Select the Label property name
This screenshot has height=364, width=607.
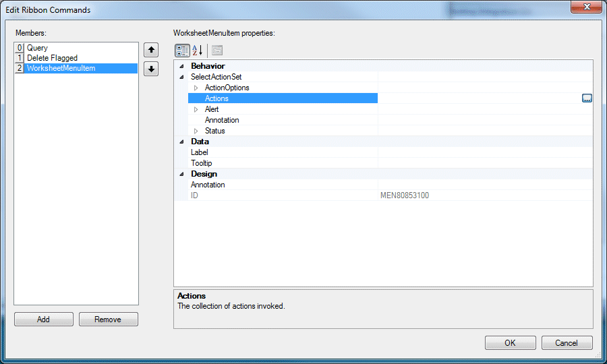200,152
